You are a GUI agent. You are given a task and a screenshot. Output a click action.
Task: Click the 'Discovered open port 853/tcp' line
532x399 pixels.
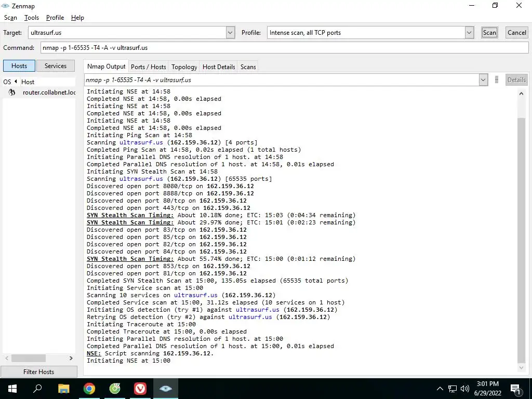click(x=168, y=266)
